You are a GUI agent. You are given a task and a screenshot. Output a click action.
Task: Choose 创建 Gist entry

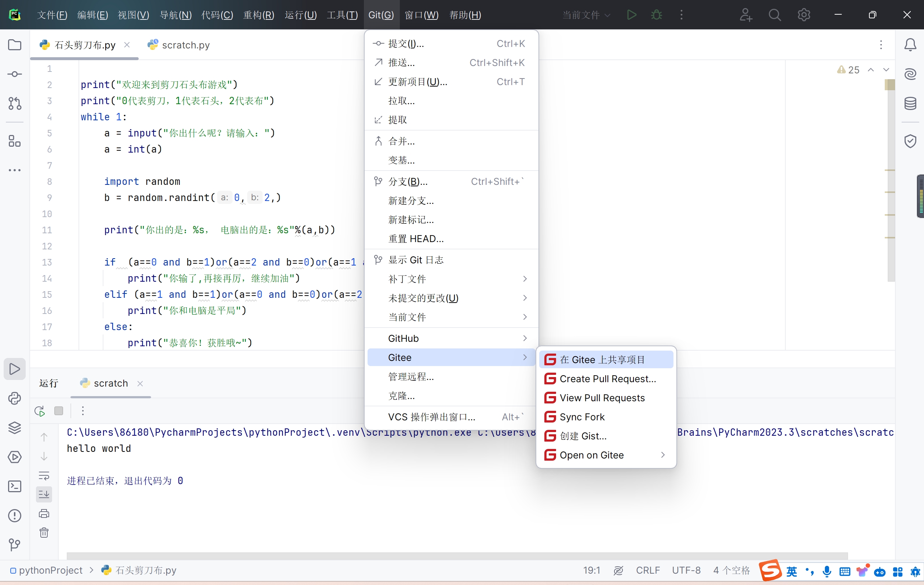pos(606,436)
